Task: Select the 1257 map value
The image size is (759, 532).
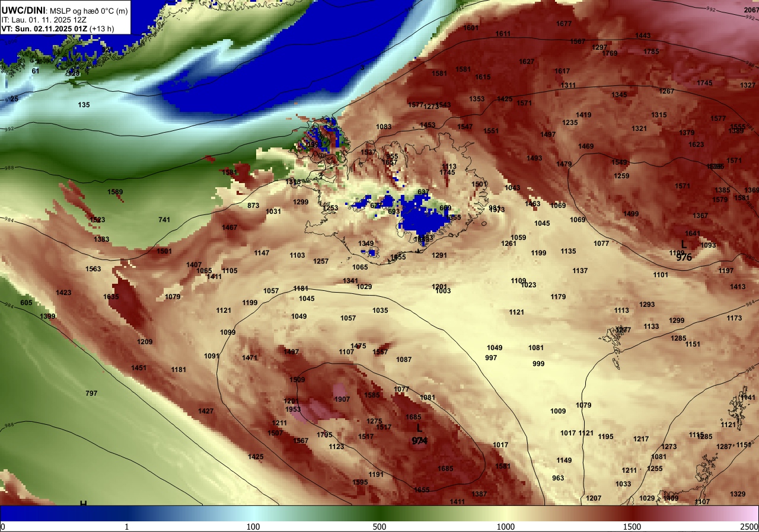Action: click(321, 261)
